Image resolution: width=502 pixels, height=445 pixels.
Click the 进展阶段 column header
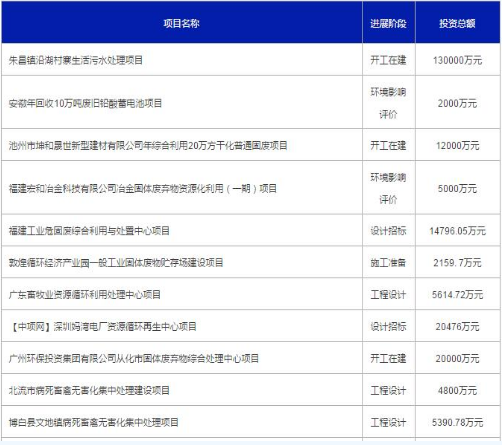tap(388, 23)
